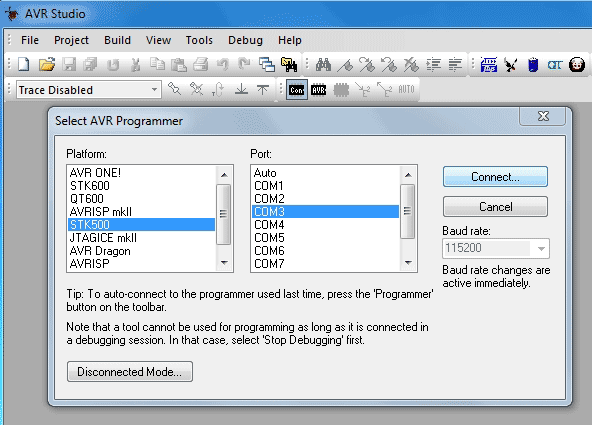
Task: Open a file with the folder icon
Action: click(46, 65)
